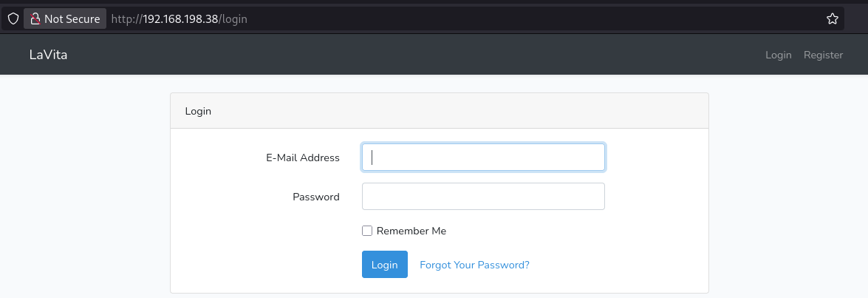Click empty area of the dark navigation bar
This screenshot has height=298, width=868.
click(415, 55)
